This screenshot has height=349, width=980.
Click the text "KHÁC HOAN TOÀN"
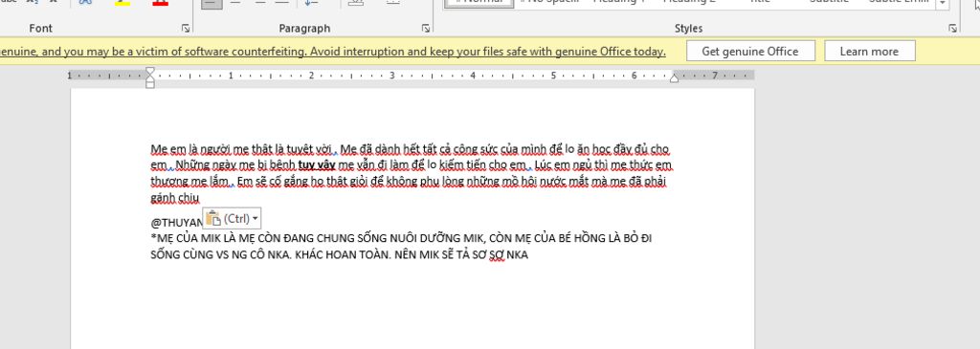344,254
